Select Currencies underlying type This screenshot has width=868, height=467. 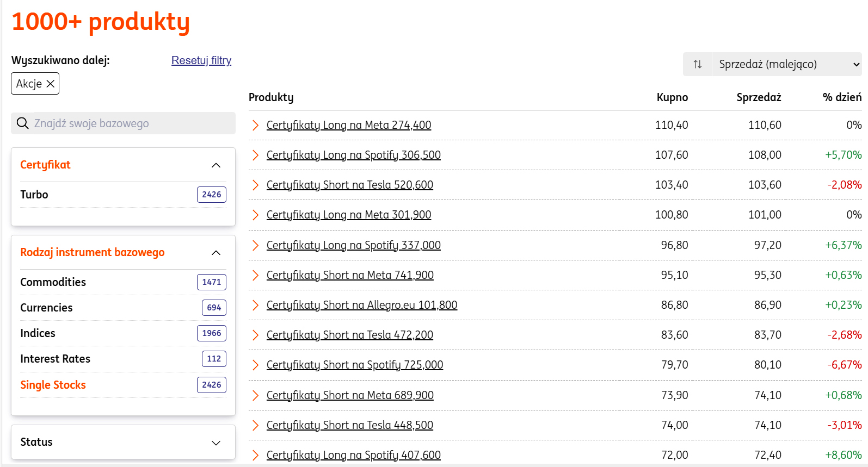[x=123, y=308]
